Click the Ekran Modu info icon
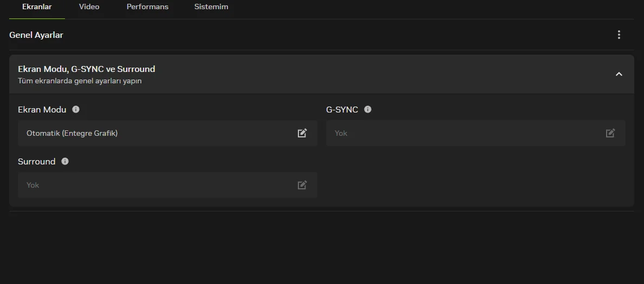This screenshot has height=284, width=644. click(x=76, y=109)
